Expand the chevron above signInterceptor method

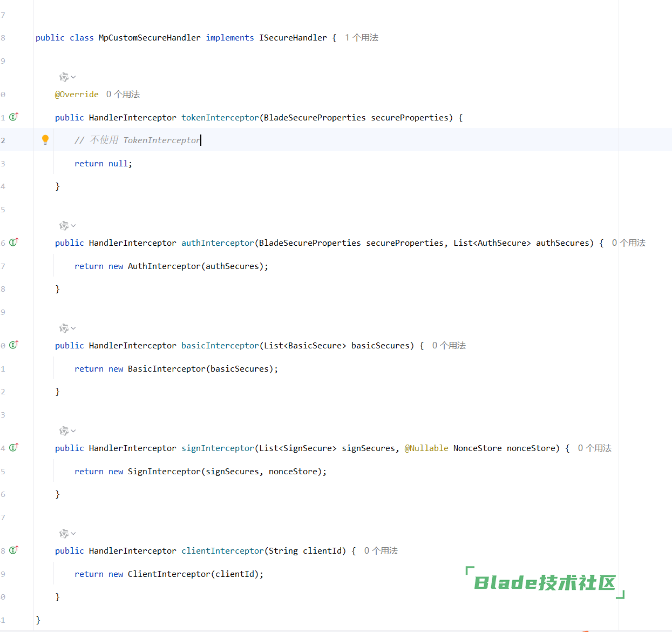73,431
